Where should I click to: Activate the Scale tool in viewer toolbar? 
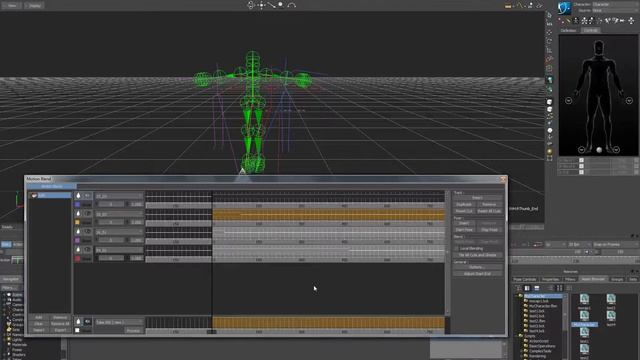click(549, 50)
